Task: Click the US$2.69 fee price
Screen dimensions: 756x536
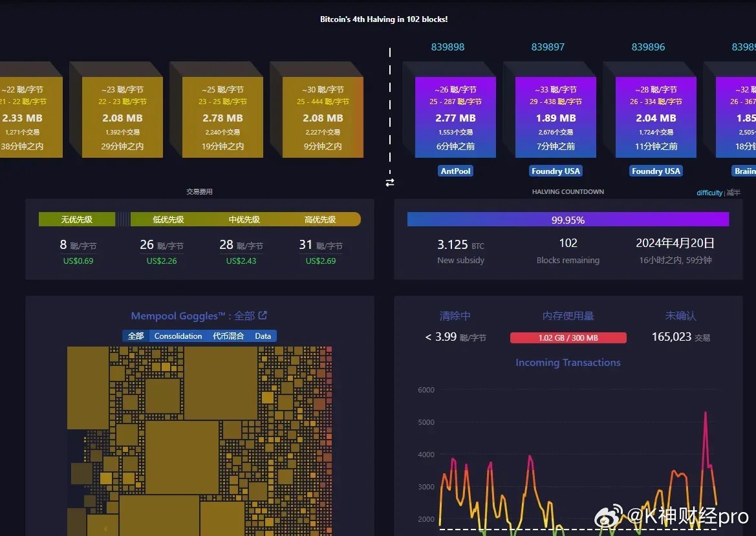Action: click(x=321, y=261)
